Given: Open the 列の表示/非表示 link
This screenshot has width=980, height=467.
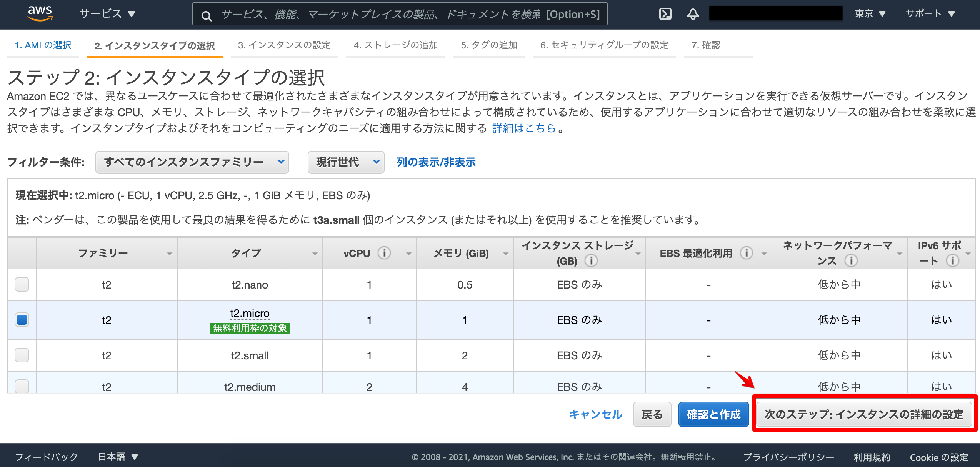Looking at the screenshot, I should pyautogui.click(x=436, y=162).
